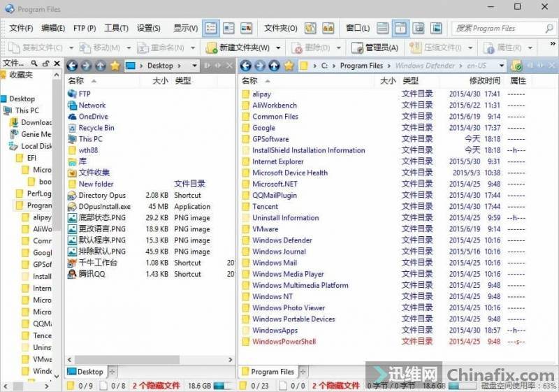
Task: Open 新建文件夹 dropdown arrow
Action: (x=278, y=48)
